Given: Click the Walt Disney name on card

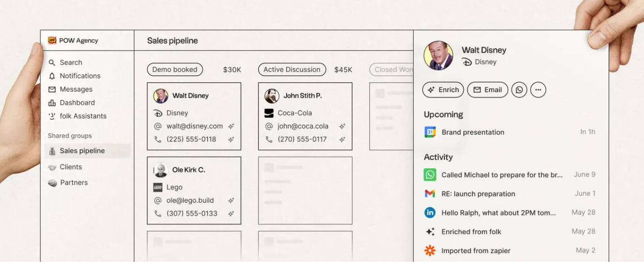Looking at the screenshot, I should click(x=190, y=96).
